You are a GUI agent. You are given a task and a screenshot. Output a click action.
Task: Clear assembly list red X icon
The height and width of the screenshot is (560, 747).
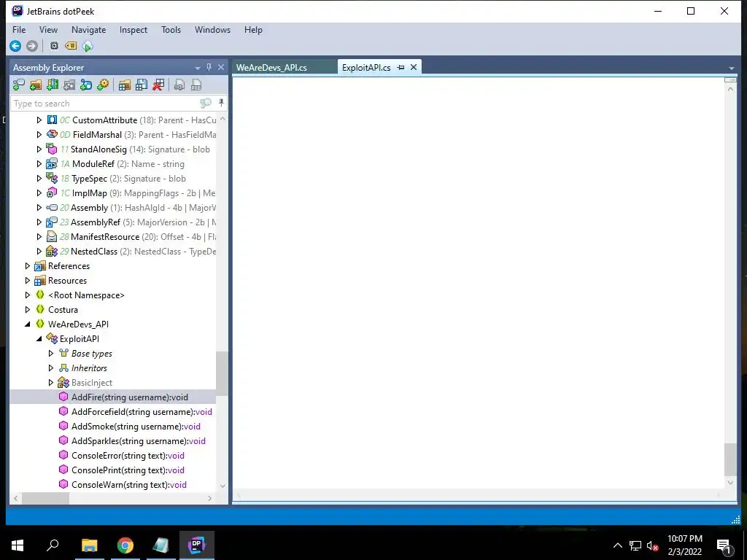158,85
